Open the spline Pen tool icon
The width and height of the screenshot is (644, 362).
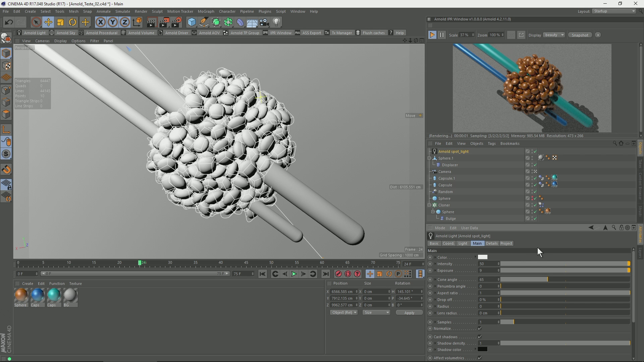(204, 22)
